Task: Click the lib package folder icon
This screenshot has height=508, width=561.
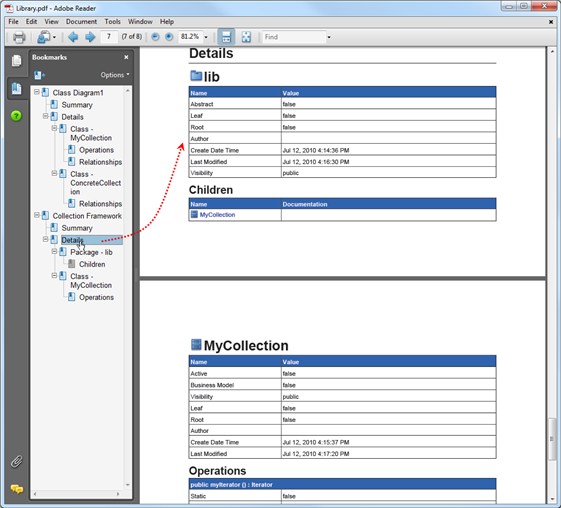Action: pos(196,76)
